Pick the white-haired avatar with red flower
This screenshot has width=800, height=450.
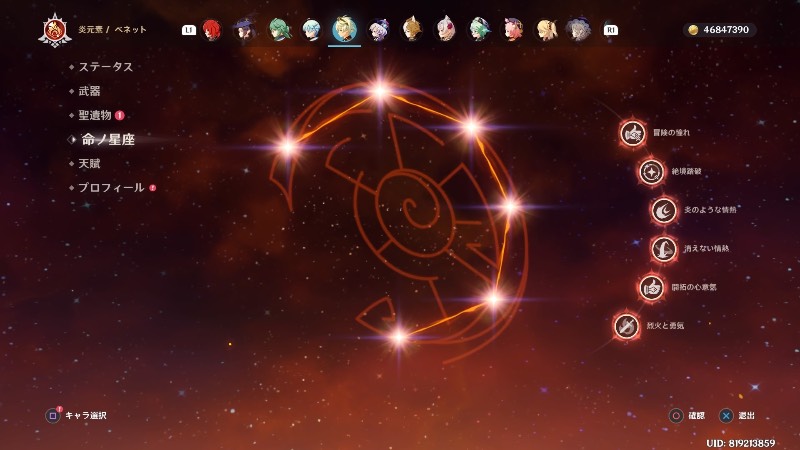click(x=445, y=30)
